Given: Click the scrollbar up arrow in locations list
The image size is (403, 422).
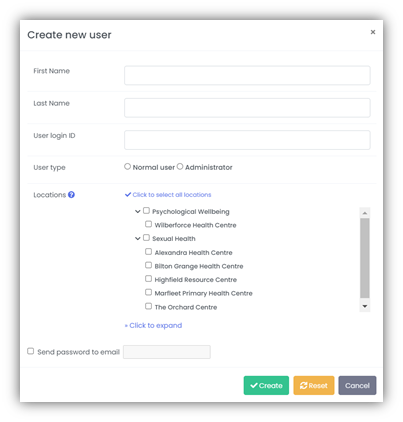Looking at the screenshot, I should pyautogui.click(x=365, y=213).
